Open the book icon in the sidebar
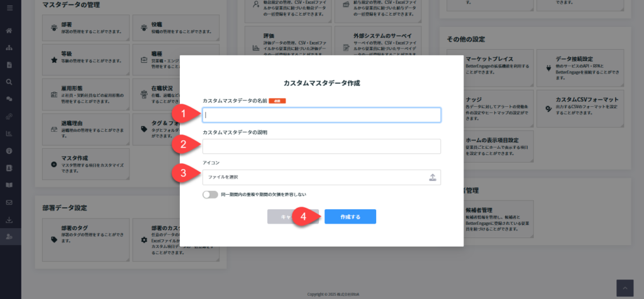This screenshot has width=644, height=299. coord(9,185)
